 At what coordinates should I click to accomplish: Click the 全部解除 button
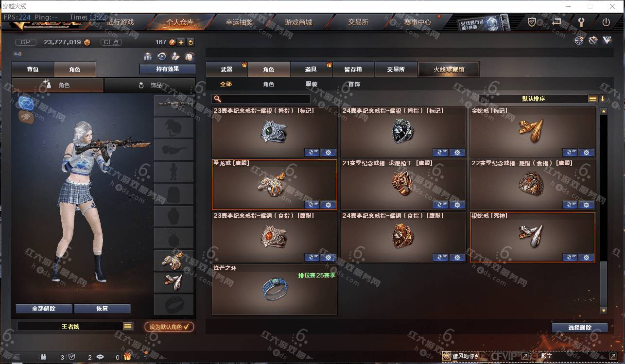coord(44,309)
